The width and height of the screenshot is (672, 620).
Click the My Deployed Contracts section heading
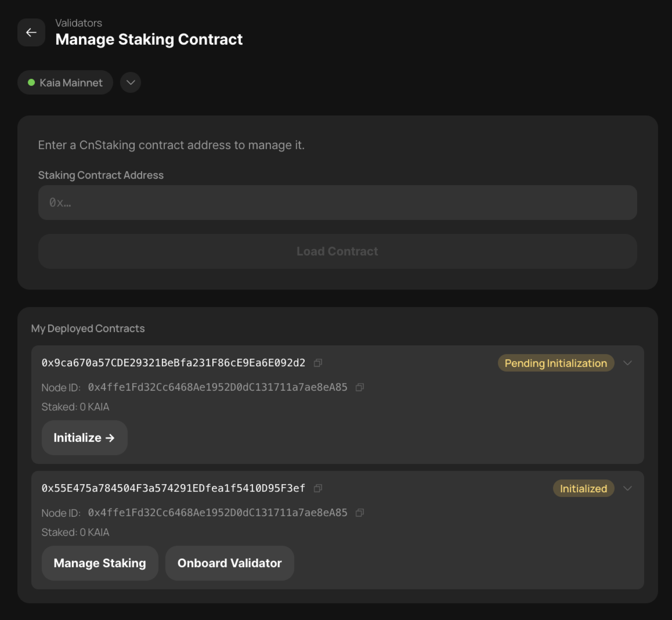tap(88, 328)
